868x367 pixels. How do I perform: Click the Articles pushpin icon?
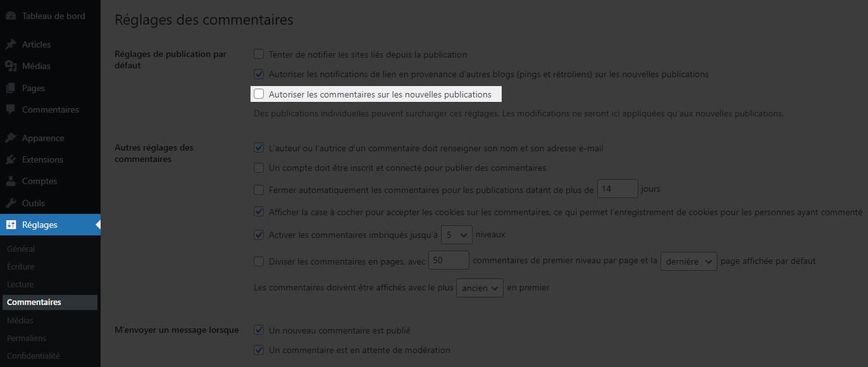click(x=10, y=44)
